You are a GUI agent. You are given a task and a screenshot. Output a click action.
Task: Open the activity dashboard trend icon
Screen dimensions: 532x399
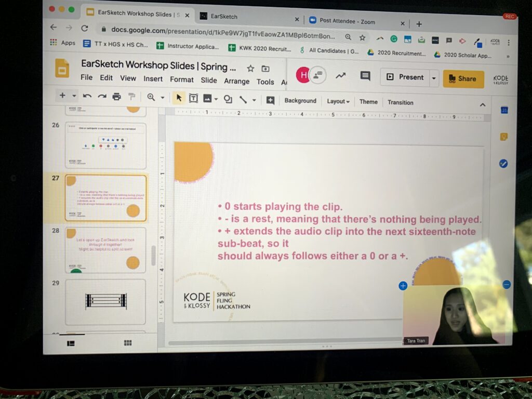pos(341,76)
